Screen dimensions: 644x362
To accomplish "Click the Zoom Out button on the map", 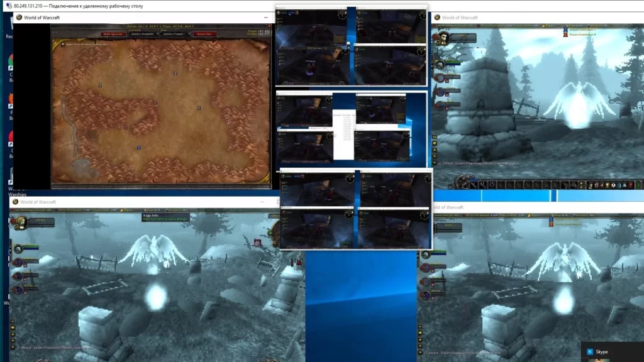I will click(x=204, y=34).
